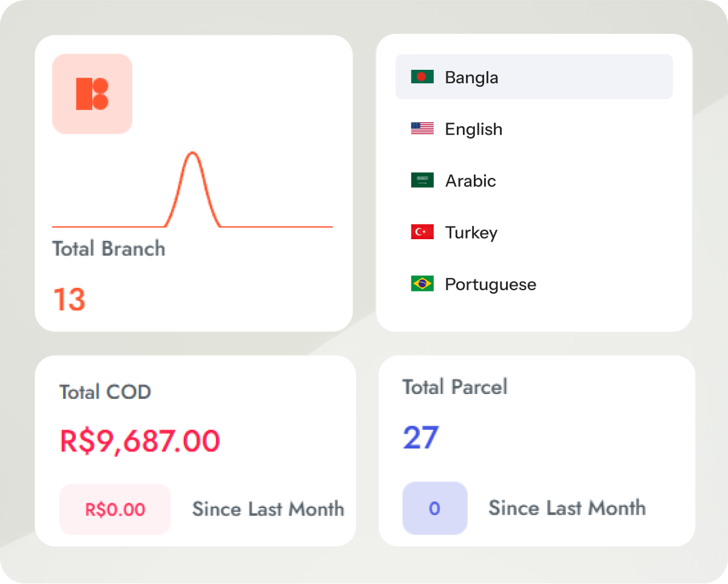728x584 pixels.
Task: Click the Saudi Arabia flag icon
Action: 422,180
